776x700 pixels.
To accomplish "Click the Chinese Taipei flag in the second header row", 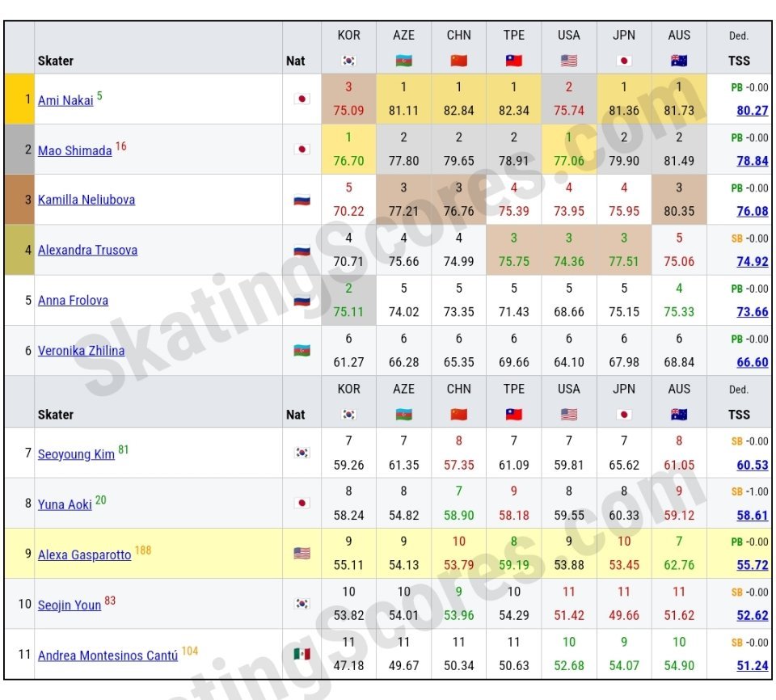I will pos(514,415).
